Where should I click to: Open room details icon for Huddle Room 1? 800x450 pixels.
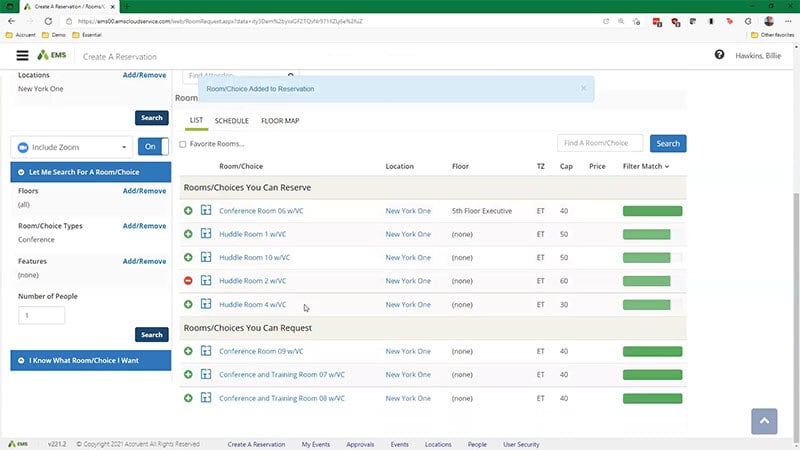tap(206, 234)
